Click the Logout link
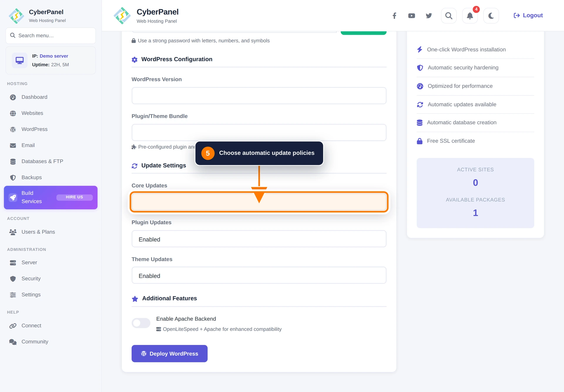The width and height of the screenshot is (564, 392). pyautogui.click(x=528, y=16)
